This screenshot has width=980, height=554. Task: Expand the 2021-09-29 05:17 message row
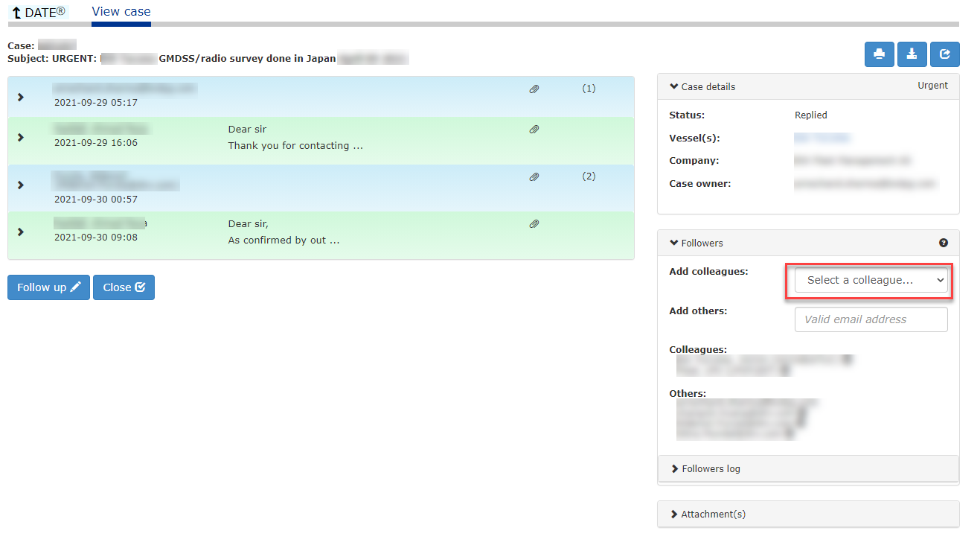[21, 97]
